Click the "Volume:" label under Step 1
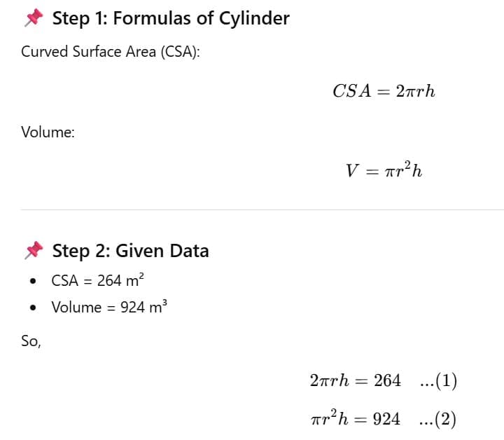 [48, 132]
